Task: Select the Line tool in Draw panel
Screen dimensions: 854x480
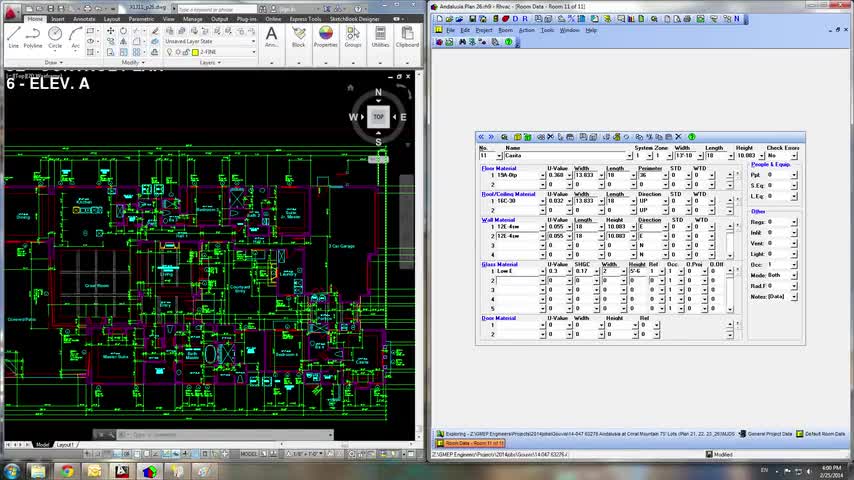Action: 13,36
